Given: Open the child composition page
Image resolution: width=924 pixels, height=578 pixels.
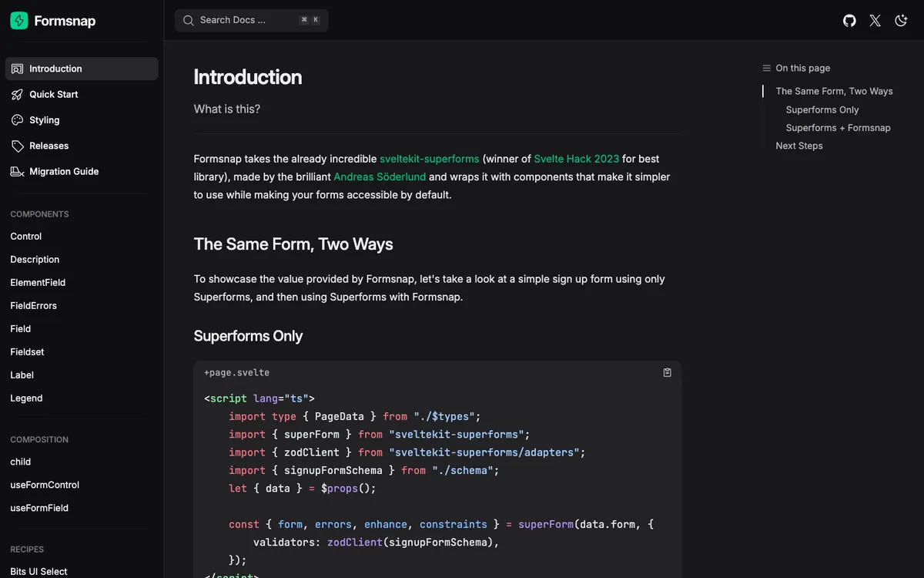Looking at the screenshot, I should (x=21, y=462).
